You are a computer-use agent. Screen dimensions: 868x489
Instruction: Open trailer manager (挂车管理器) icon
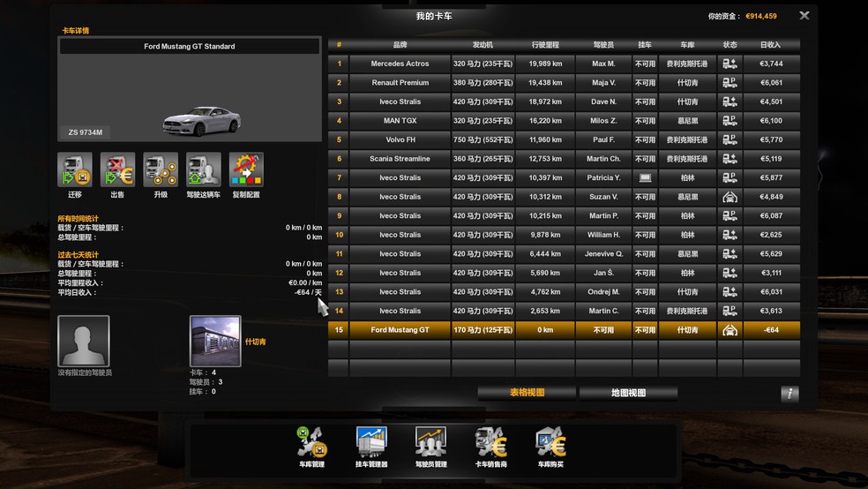pyautogui.click(x=371, y=442)
